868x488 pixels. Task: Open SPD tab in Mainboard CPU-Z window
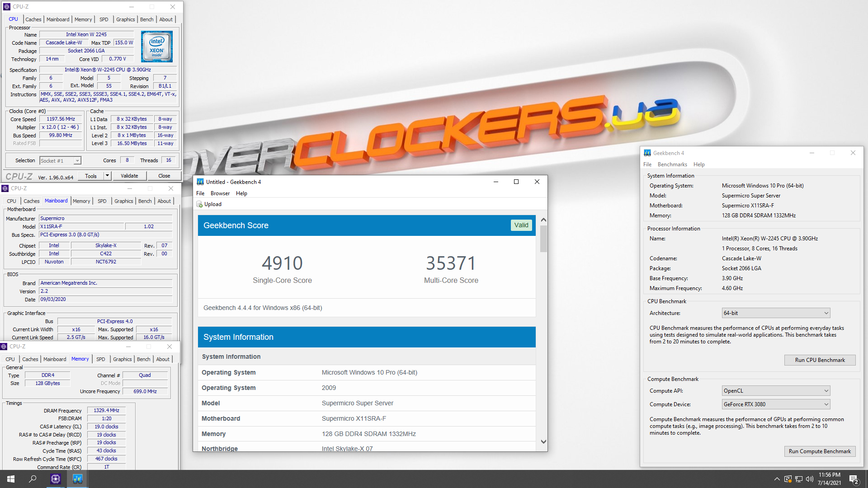pyautogui.click(x=102, y=201)
